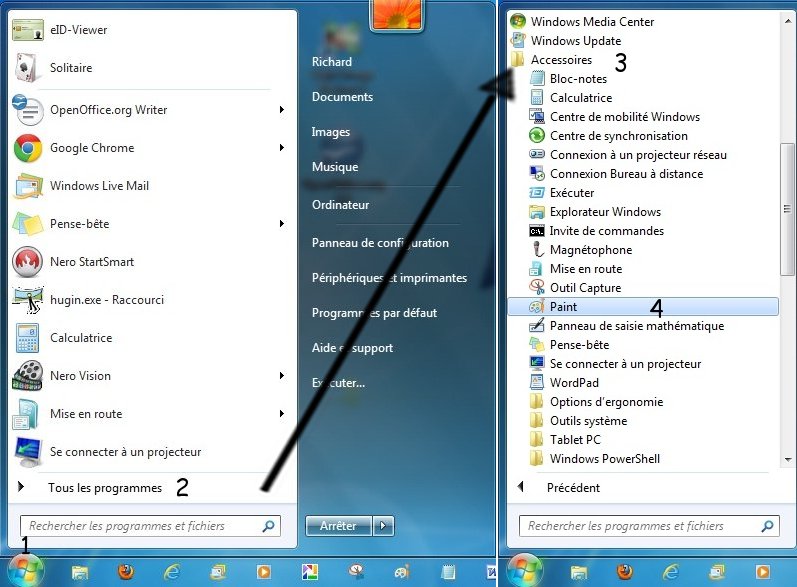Open the Richard user folder
The width and height of the screenshot is (797, 587).
[x=332, y=62]
